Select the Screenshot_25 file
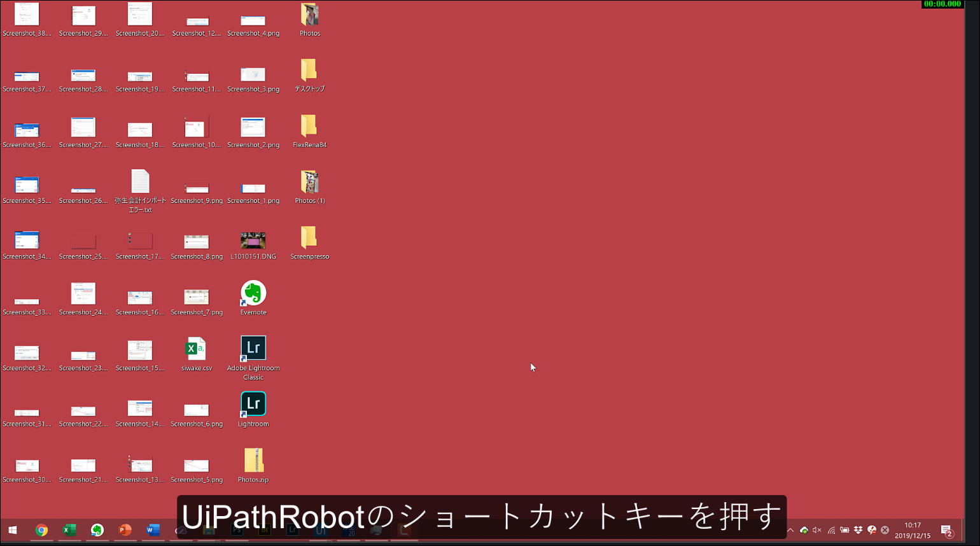 click(x=83, y=247)
